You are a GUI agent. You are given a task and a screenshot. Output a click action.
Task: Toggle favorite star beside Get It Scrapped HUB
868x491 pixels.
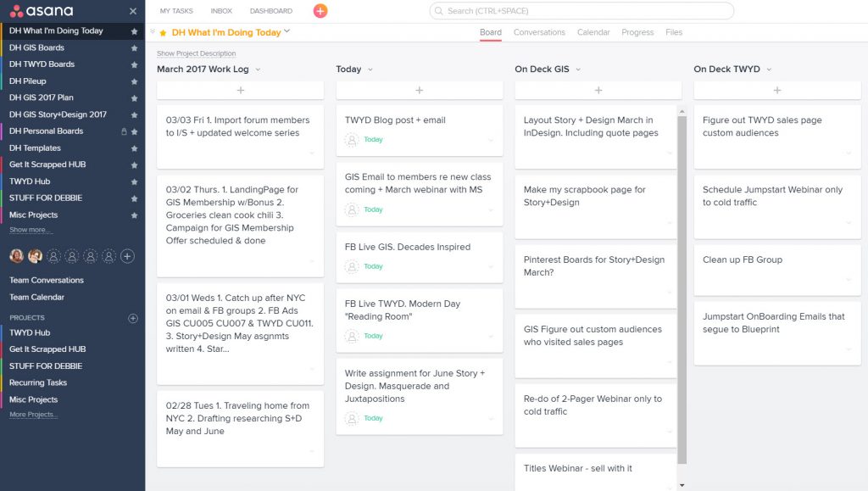tap(134, 165)
